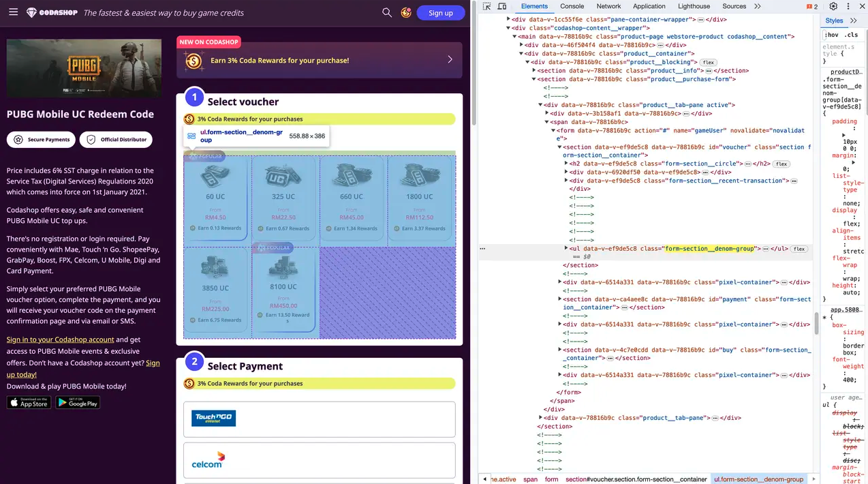The width and height of the screenshot is (868, 484).
Task: Open the App Store download badge
Action: 29,403
